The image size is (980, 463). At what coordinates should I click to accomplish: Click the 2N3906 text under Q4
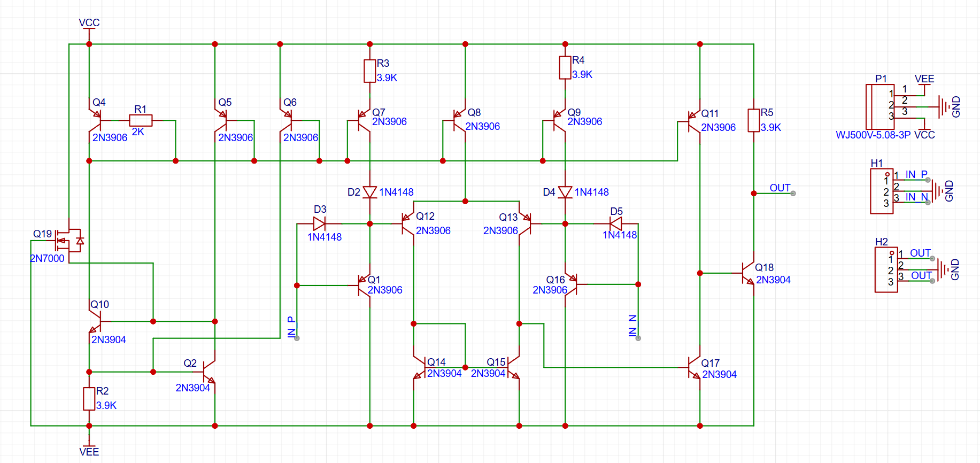pyautogui.click(x=110, y=137)
